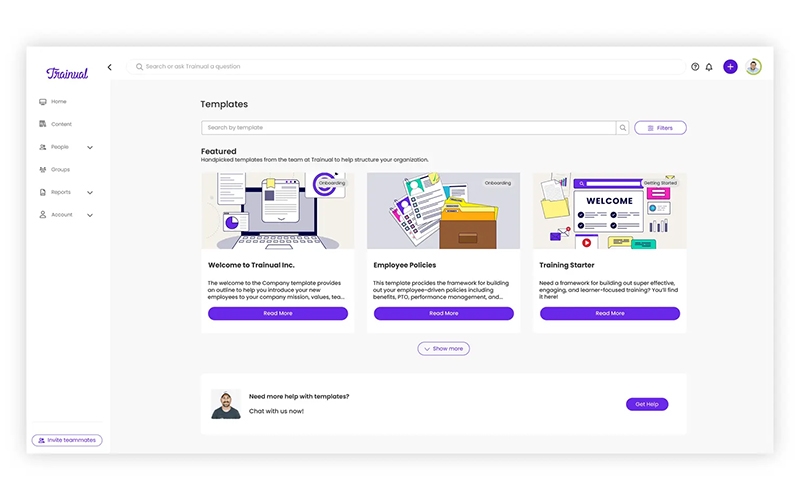Open Employee Policies template thumbnail

point(444,210)
